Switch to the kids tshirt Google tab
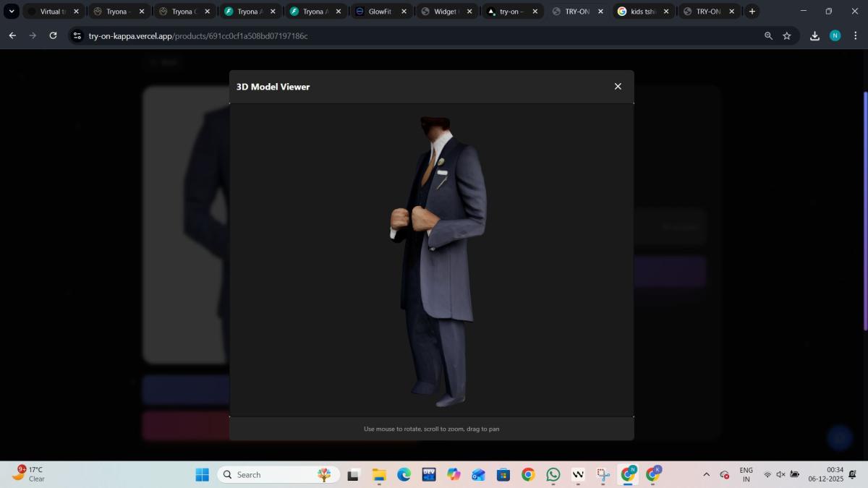The image size is (868, 488). 641,12
